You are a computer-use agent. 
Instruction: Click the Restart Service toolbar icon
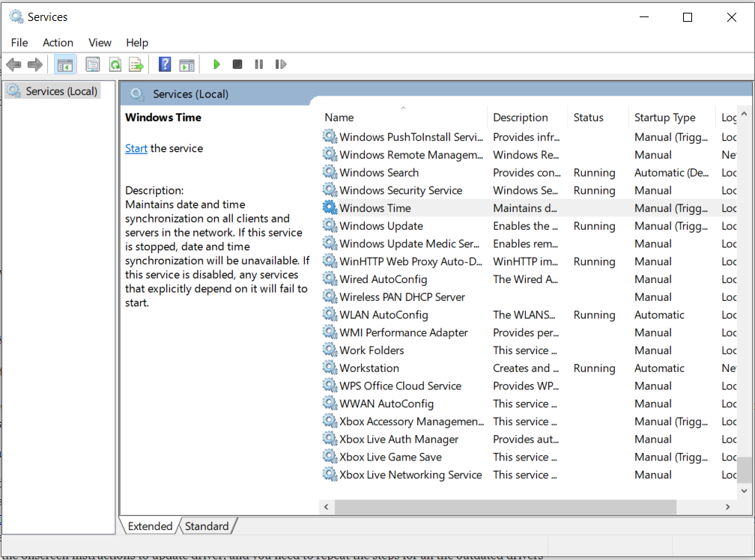[x=281, y=64]
